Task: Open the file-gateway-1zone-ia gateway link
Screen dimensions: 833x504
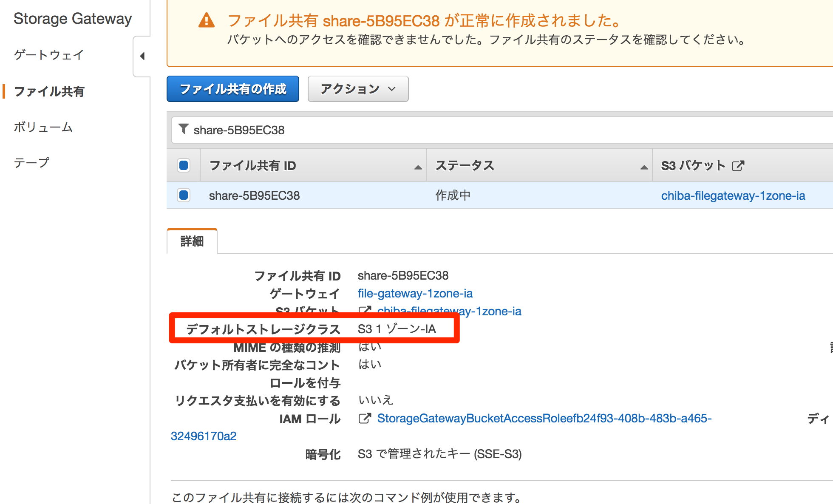Action: pyautogui.click(x=415, y=293)
